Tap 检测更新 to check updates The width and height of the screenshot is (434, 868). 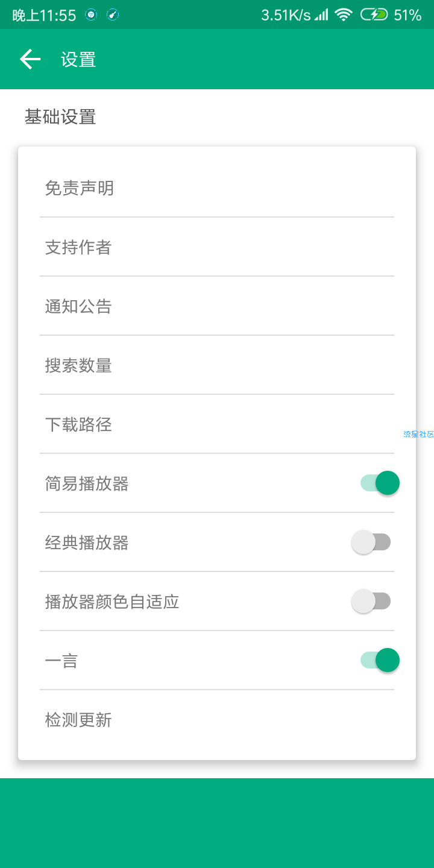click(217, 720)
